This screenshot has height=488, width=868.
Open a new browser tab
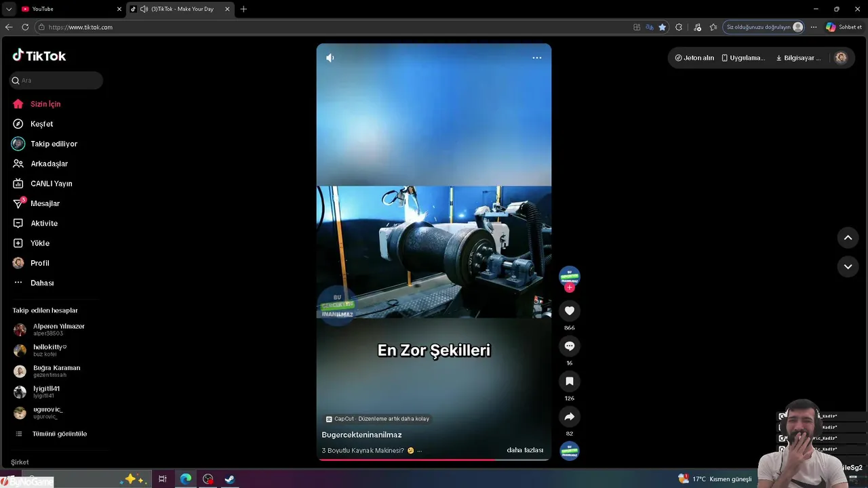coord(243,9)
